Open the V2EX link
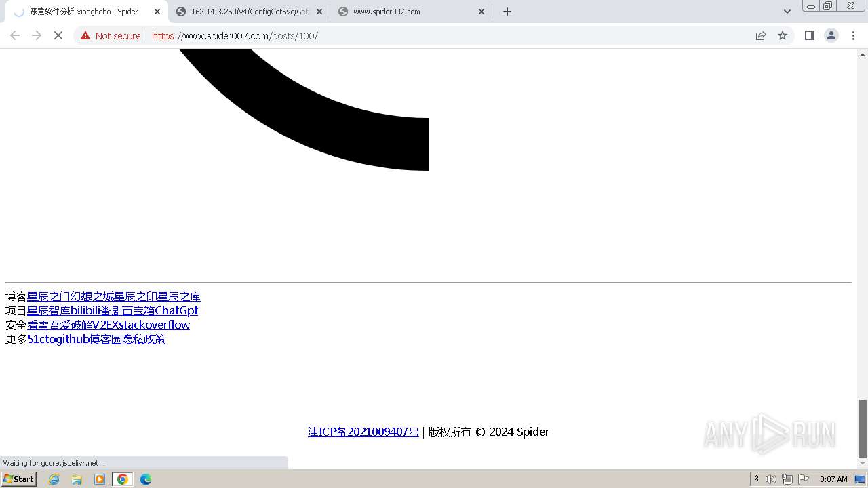The image size is (868, 488). tap(105, 325)
